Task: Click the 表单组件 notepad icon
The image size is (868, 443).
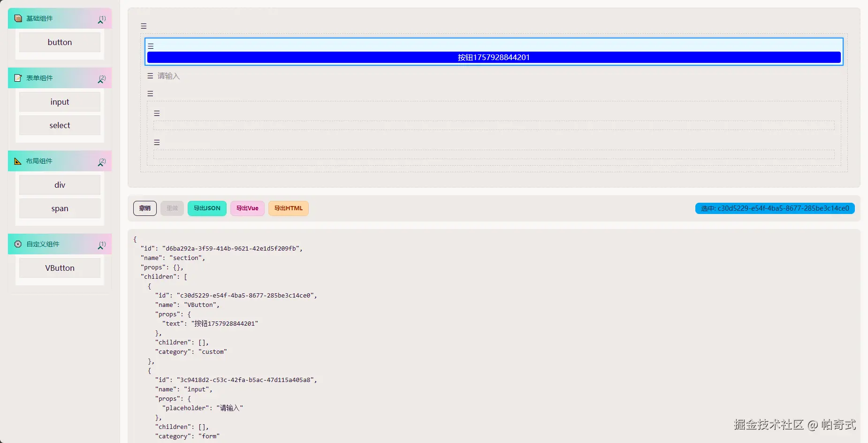Action: click(x=18, y=78)
